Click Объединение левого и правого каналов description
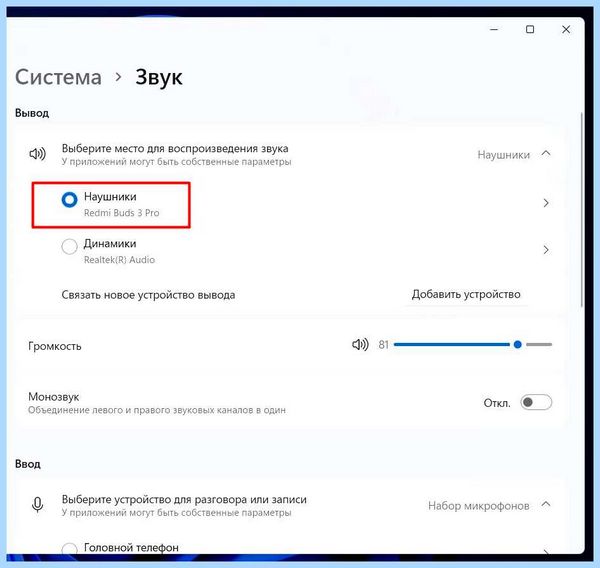Image resolution: width=600 pixels, height=568 pixels. point(157,410)
